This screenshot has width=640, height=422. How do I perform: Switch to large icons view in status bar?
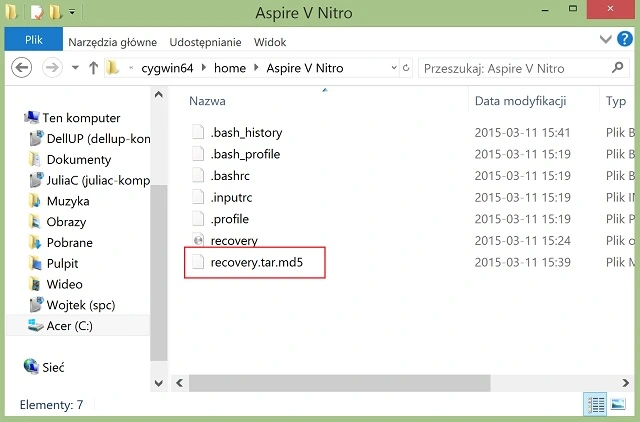tap(618, 404)
